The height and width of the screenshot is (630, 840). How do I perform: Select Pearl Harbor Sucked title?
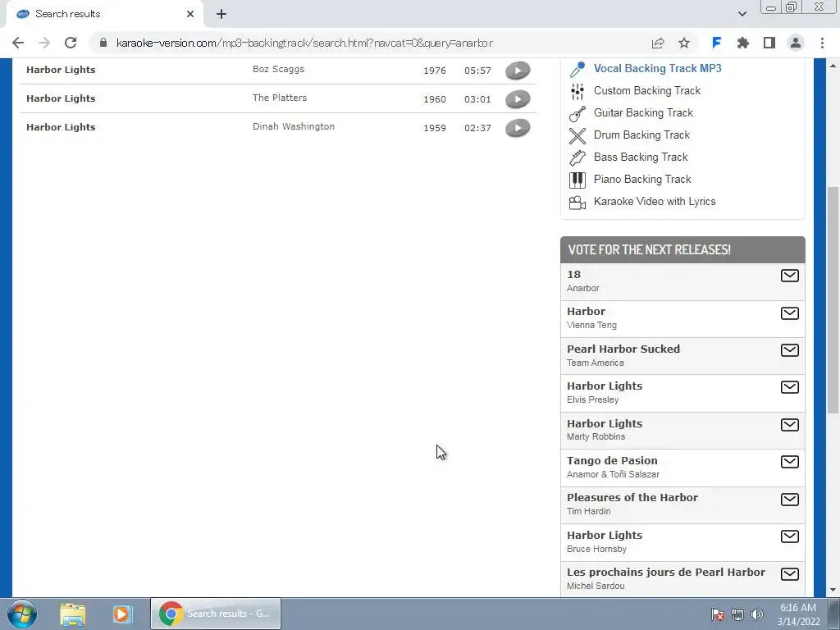point(623,349)
